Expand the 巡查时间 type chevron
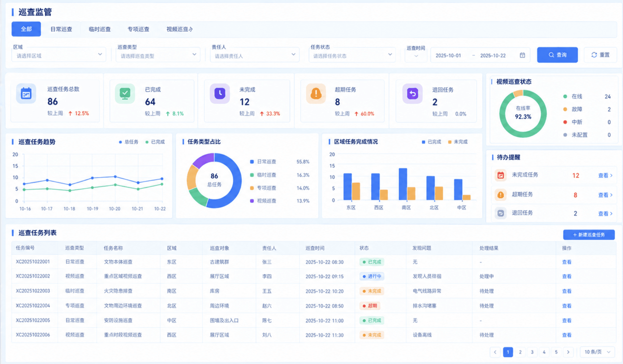 416,56
